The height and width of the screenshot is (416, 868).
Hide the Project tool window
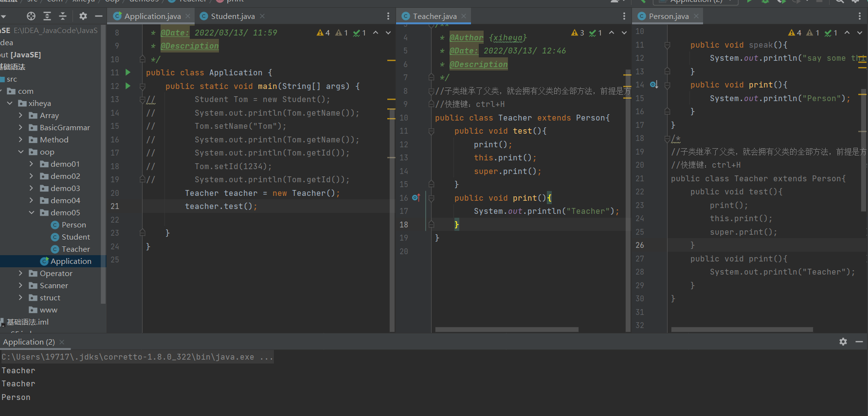point(99,16)
